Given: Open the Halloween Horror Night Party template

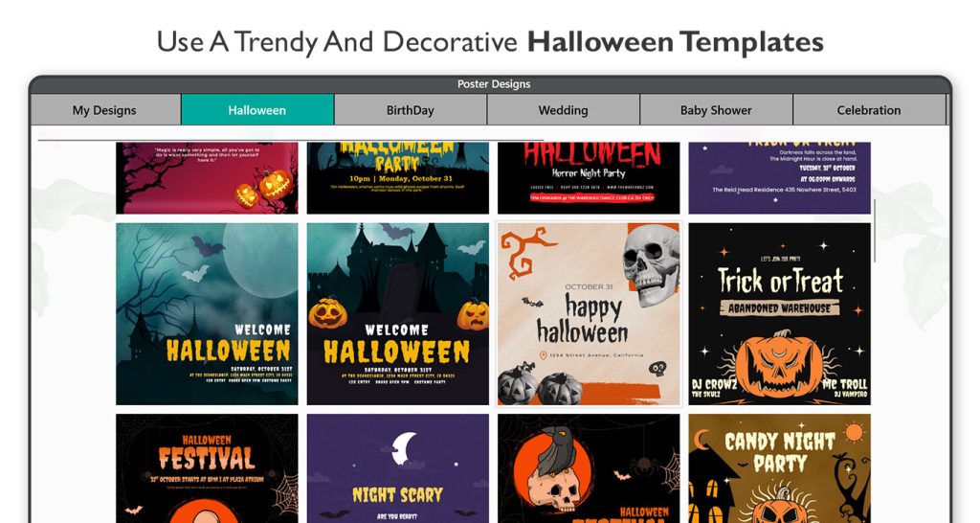Looking at the screenshot, I should click(x=589, y=178).
